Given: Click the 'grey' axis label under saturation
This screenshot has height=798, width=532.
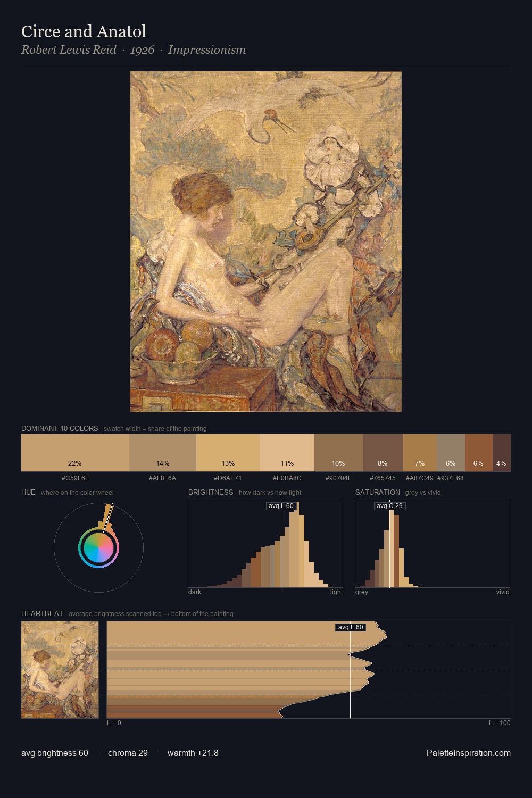Looking at the screenshot, I should (362, 592).
